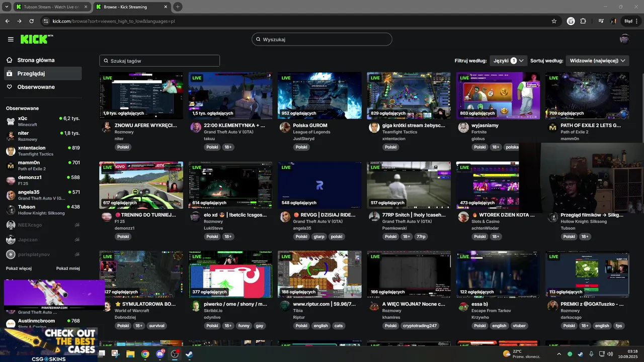
Task: Open the browser extensions puzzle icon
Action: tap(583, 21)
